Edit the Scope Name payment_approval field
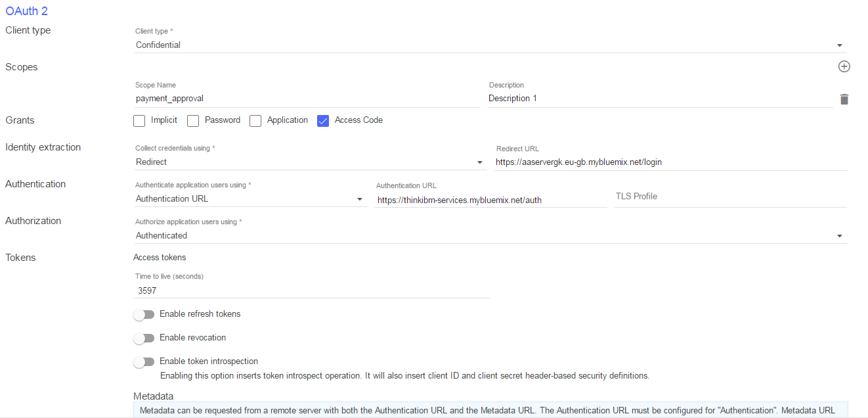The height and width of the screenshot is (418, 868). coord(307,99)
